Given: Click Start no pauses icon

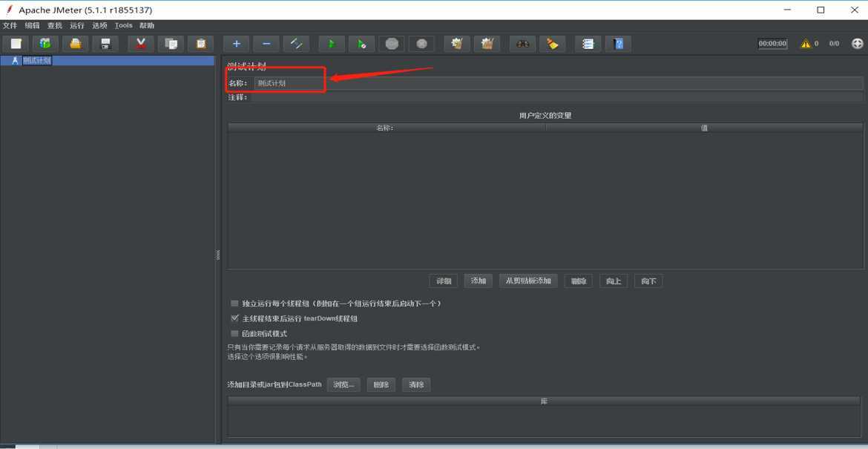Looking at the screenshot, I should click(x=361, y=44).
